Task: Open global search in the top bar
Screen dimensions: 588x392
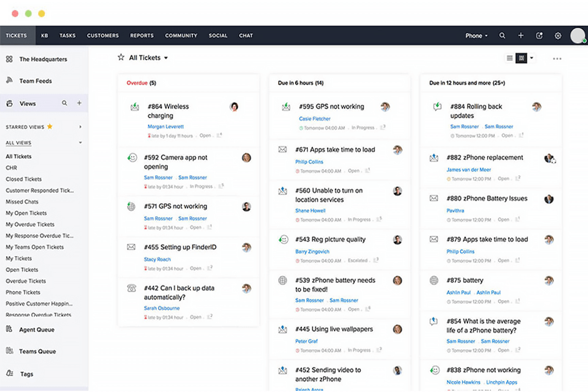Action: 502,35
